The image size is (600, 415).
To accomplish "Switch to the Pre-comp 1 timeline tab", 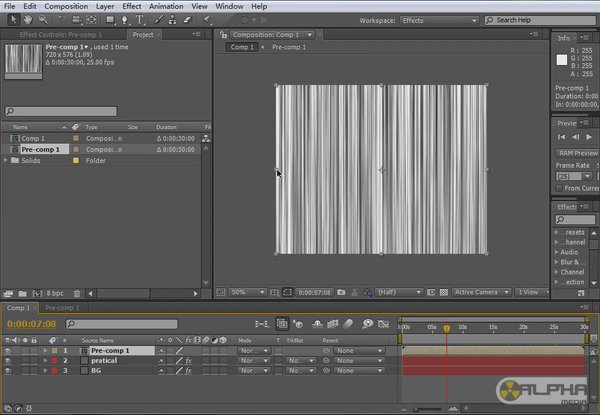I will click(63, 308).
